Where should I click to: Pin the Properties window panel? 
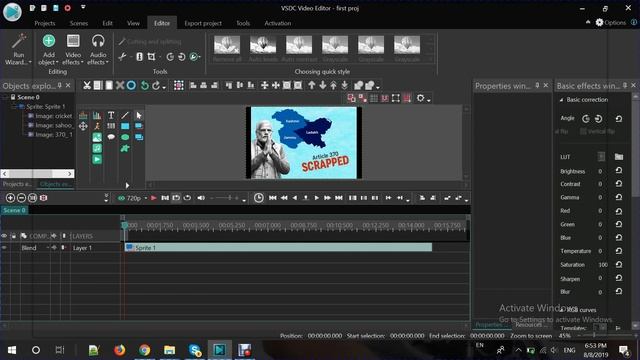(537, 85)
